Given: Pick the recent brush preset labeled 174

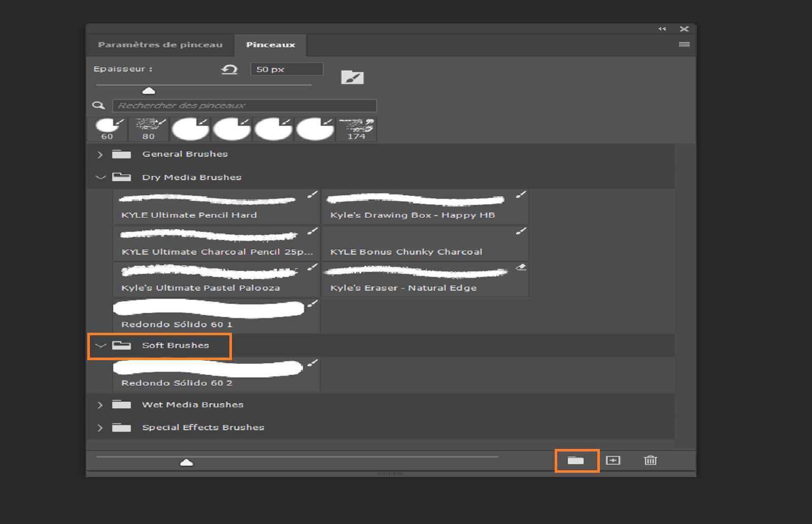Looking at the screenshot, I should pyautogui.click(x=356, y=129).
